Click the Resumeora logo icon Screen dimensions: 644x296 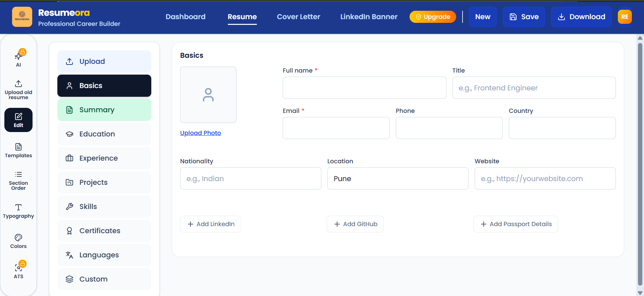click(x=22, y=17)
